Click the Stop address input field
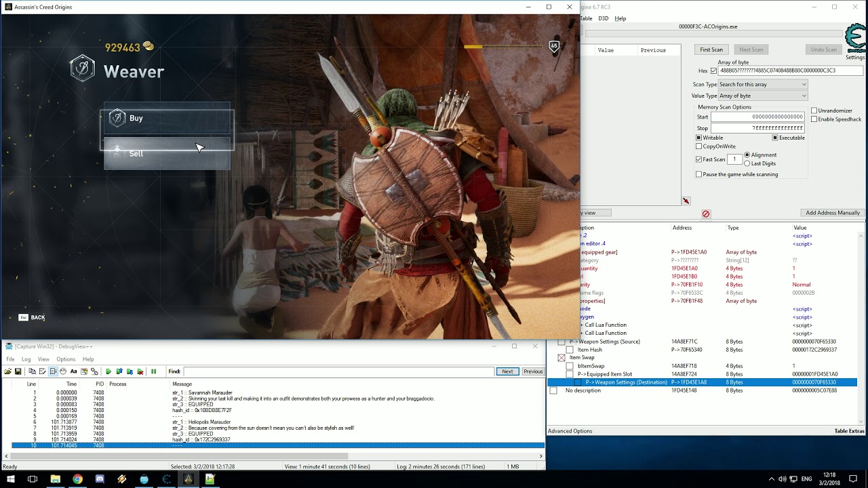The image size is (868, 488). click(757, 128)
